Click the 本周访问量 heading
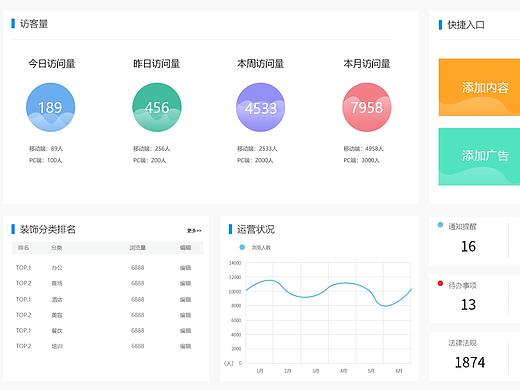520x390 pixels. (261, 63)
